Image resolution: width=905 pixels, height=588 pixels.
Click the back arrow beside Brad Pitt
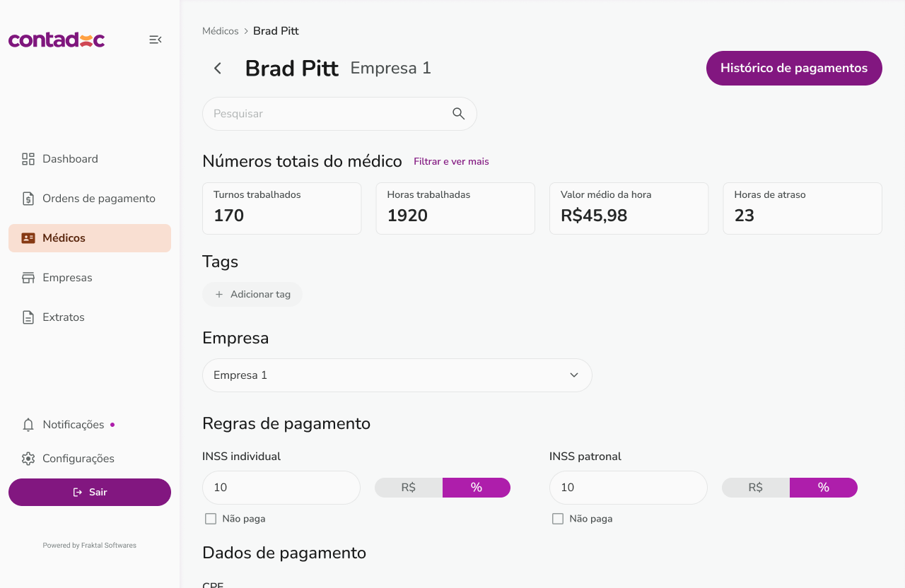click(218, 68)
